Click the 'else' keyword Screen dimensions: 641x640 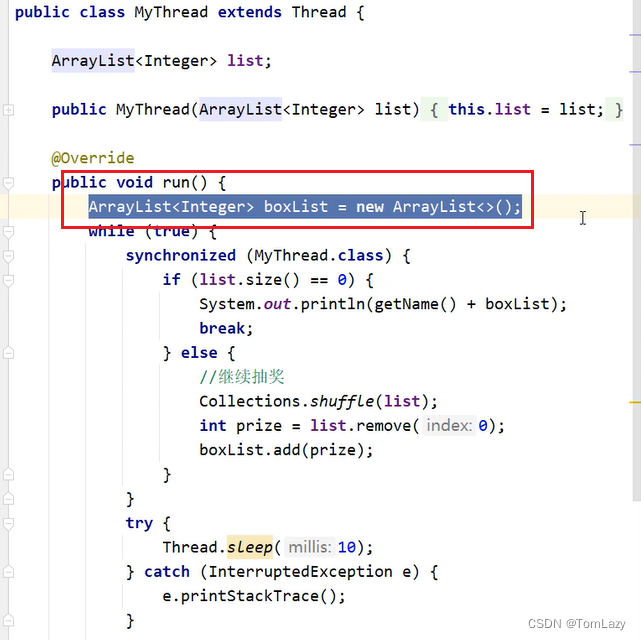click(199, 353)
